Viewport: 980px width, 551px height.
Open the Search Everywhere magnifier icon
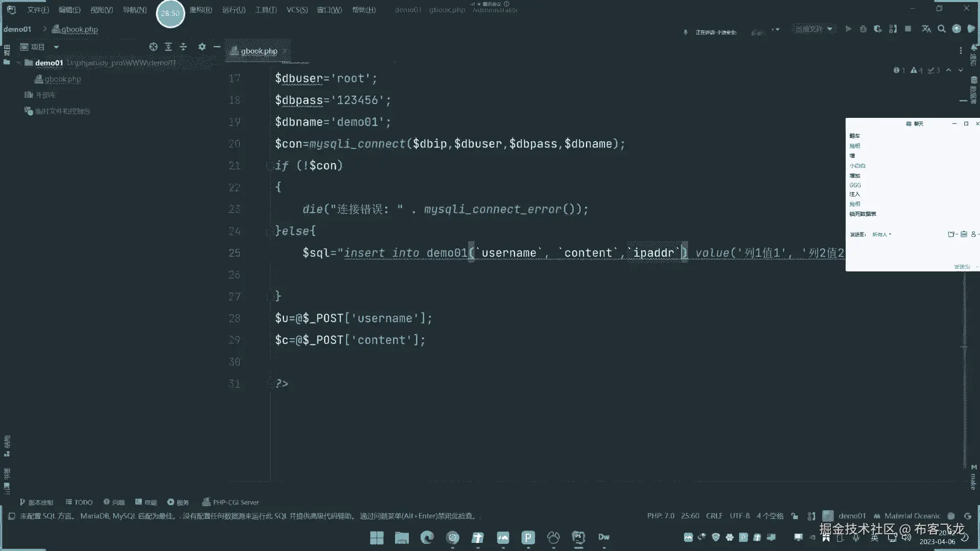tap(942, 29)
